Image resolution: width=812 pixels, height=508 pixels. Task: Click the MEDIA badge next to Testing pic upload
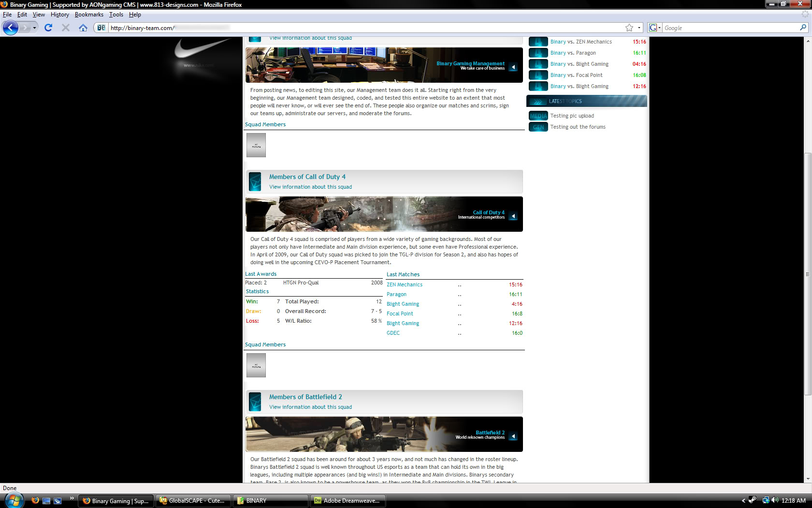pyautogui.click(x=538, y=116)
